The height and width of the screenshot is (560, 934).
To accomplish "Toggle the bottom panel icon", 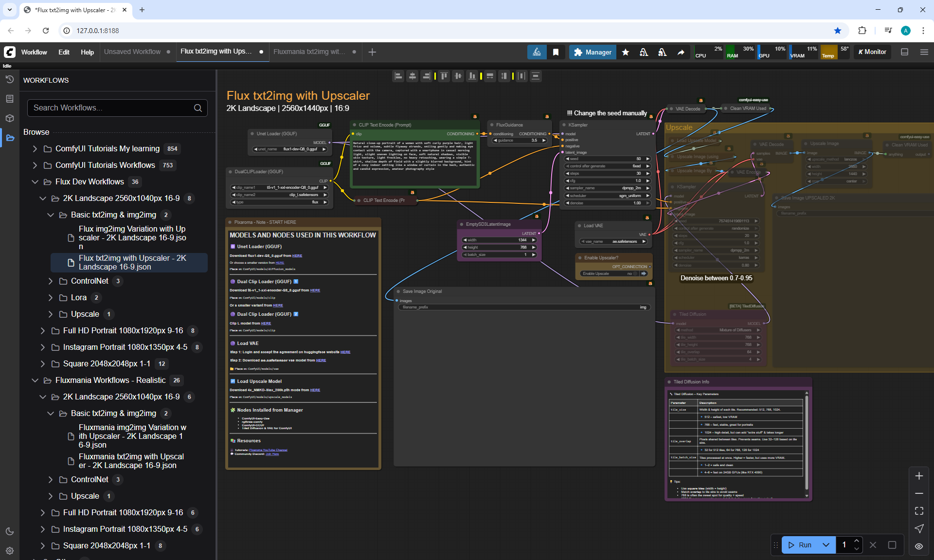I will pyautogui.click(x=904, y=52).
